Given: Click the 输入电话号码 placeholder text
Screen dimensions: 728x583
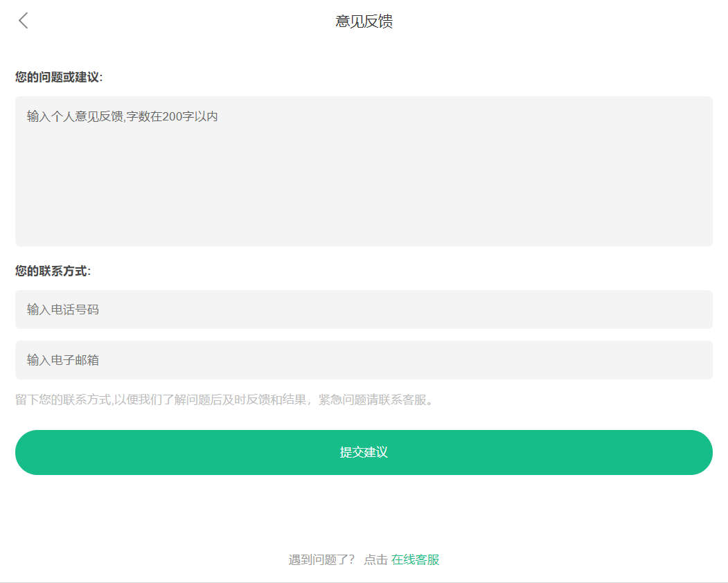Looking at the screenshot, I should point(63,310).
